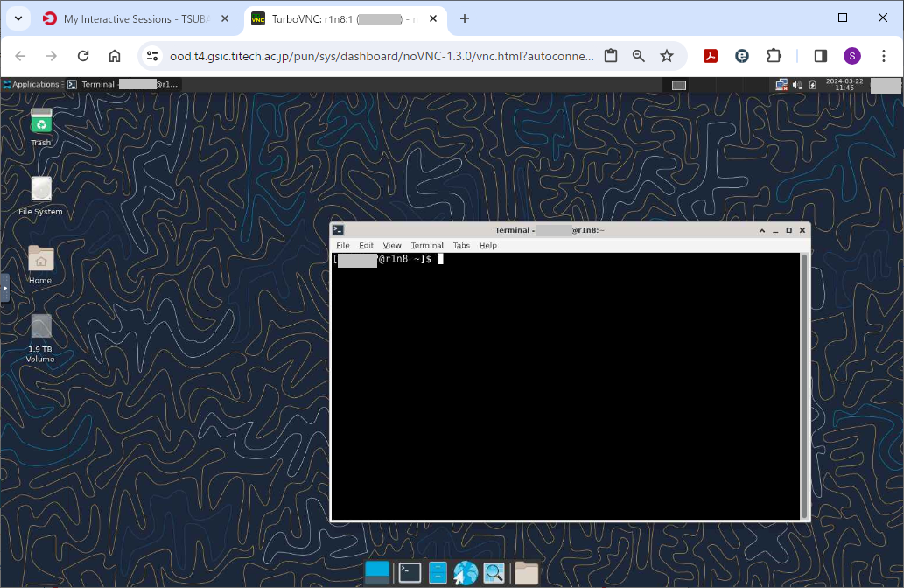Launch Terminal Emulator from the dock
Viewport: 904px width, 588px height.
[x=410, y=573]
